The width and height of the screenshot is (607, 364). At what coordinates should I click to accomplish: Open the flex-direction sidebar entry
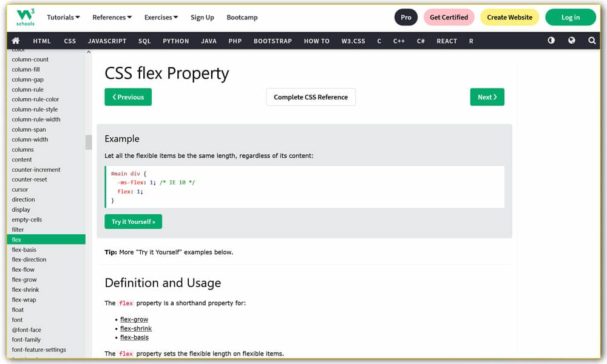point(28,259)
